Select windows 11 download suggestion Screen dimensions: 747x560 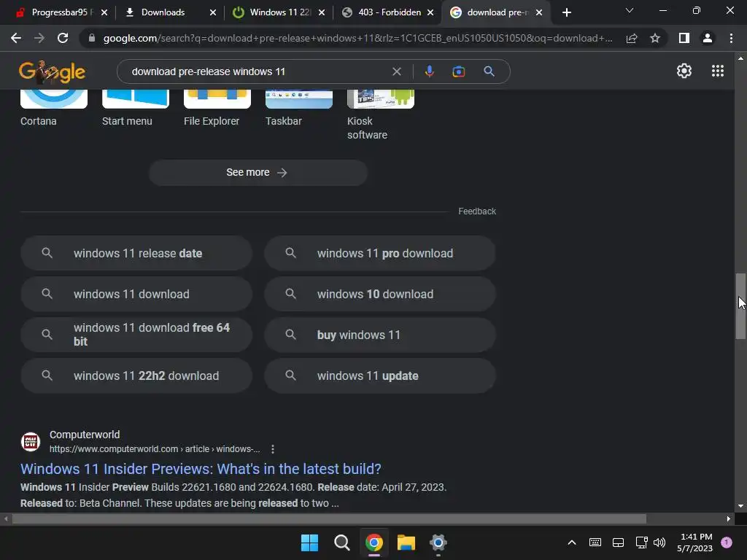point(136,295)
